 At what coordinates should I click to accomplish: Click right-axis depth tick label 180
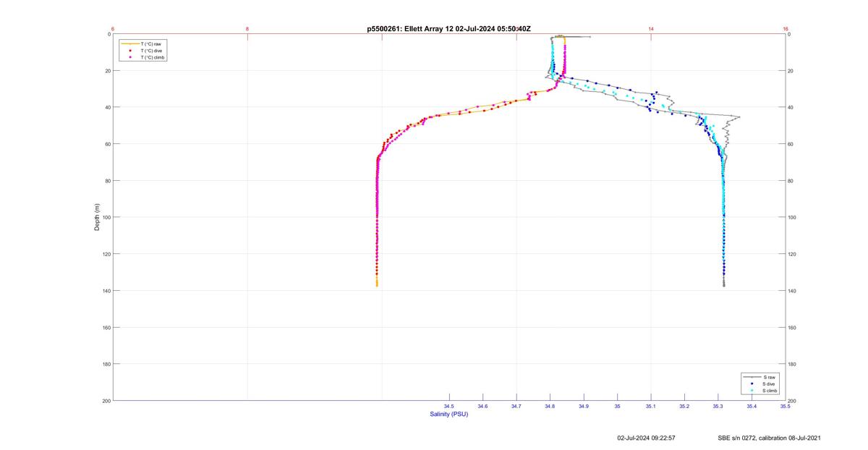(792, 364)
